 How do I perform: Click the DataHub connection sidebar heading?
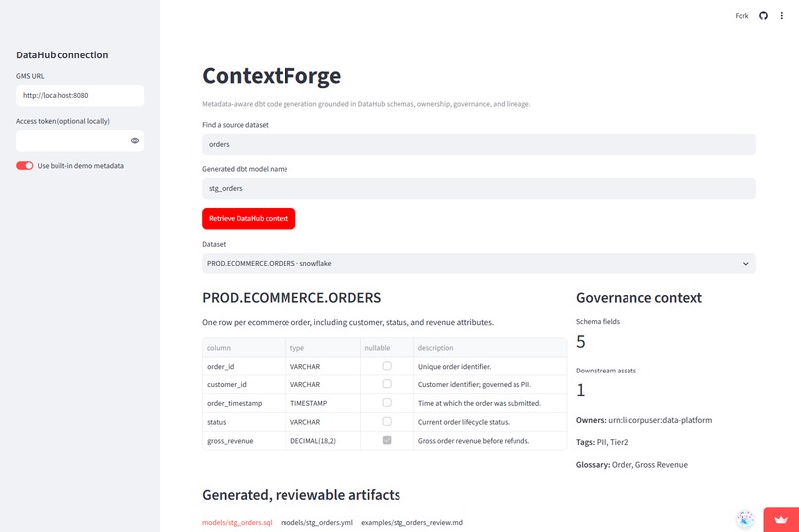tap(62, 54)
